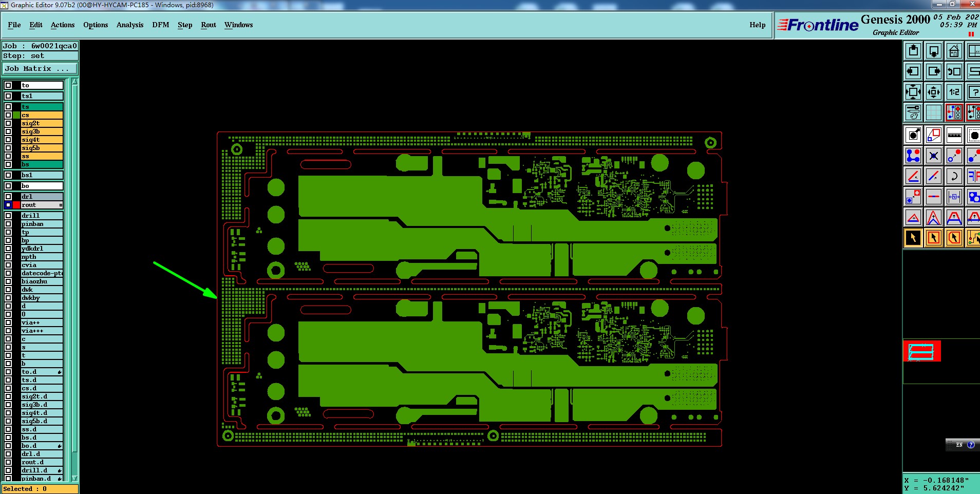Image resolution: width=980 pixels, height=494 pixels.
Task: Toggle the display checkbox for layer ts1
Action: pos(8,96)
